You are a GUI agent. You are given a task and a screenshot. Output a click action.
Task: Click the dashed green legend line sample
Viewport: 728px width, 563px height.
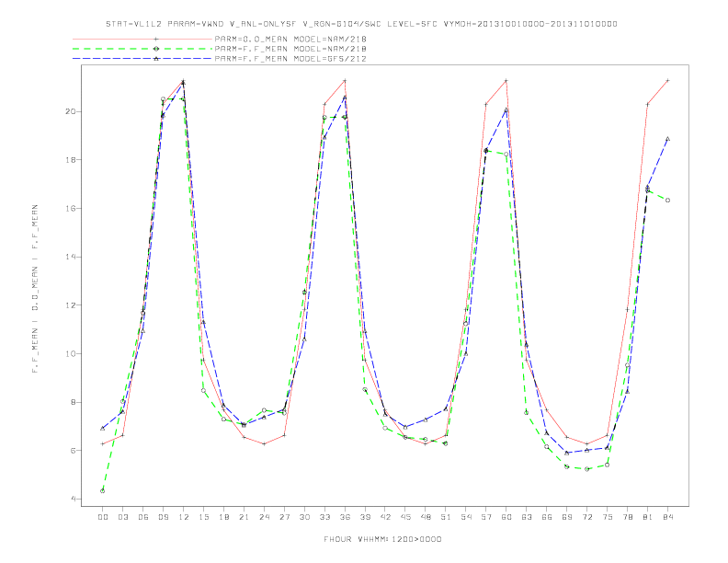(x=142, y=49)
